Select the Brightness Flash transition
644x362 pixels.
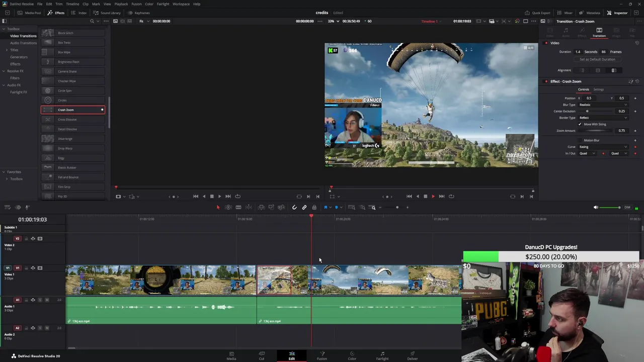click(73, 62)
